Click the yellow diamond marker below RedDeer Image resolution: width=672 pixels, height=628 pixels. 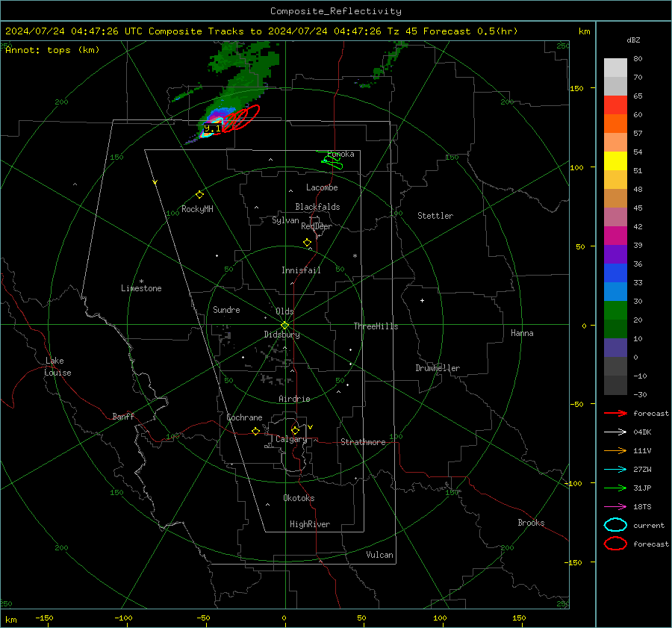307,243
